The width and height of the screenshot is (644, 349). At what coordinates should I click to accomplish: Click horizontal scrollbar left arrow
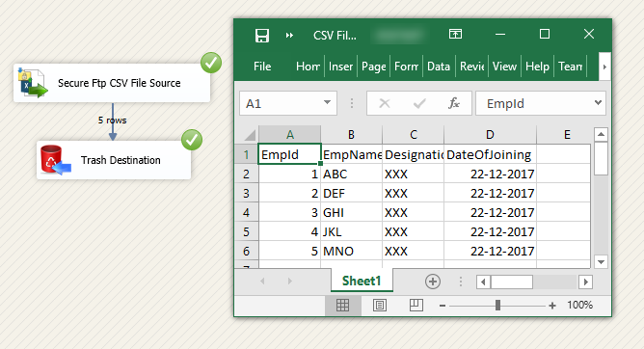coord(483,282)
